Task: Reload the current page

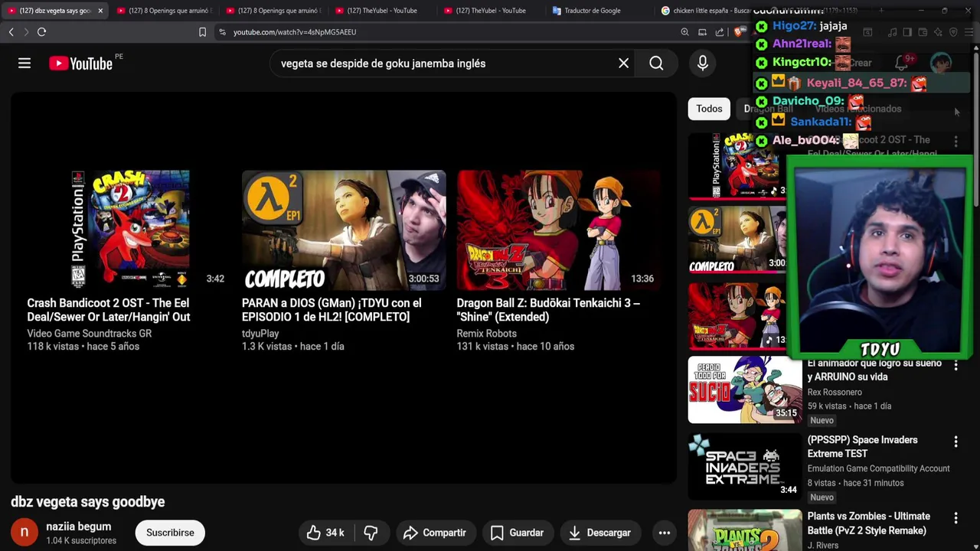Action: pyautogui.click(x=42, y=32)
